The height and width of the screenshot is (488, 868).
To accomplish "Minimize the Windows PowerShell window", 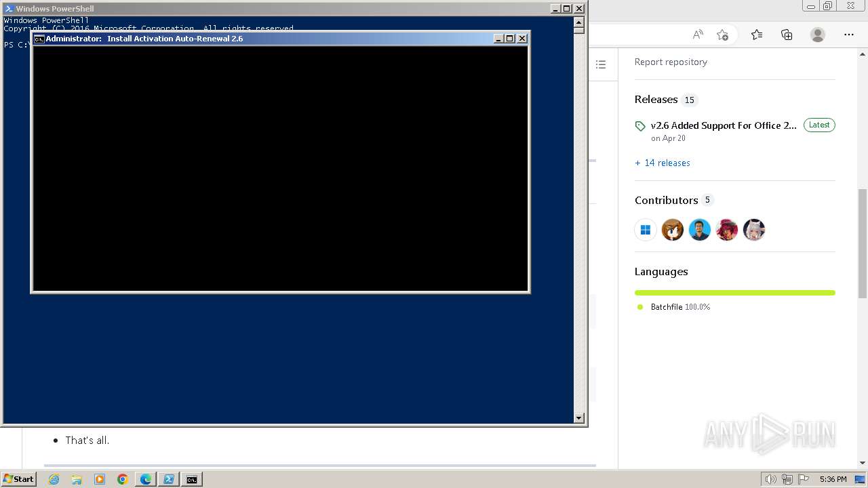I will coord(555,9).
